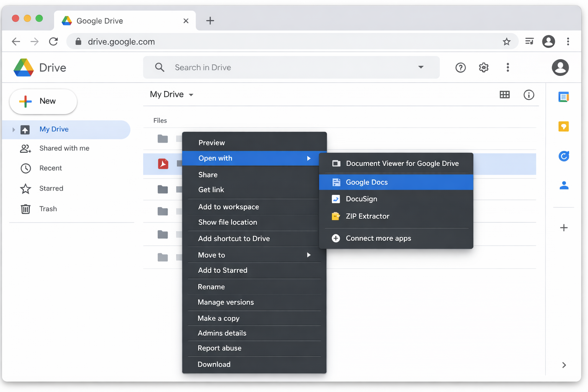Viewport: 588px width, 392px height.
Task: Show file details info icon
Action: [529, 95]
